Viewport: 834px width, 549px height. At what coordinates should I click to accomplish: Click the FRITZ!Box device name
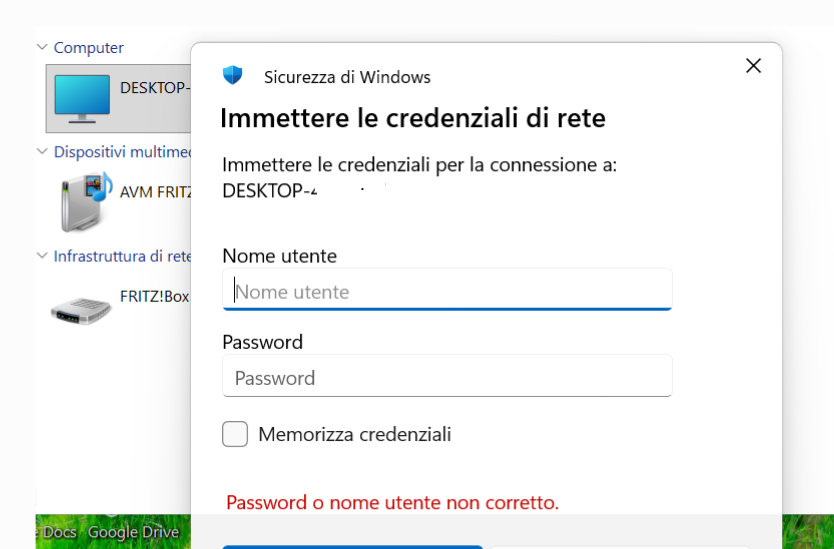155,296
